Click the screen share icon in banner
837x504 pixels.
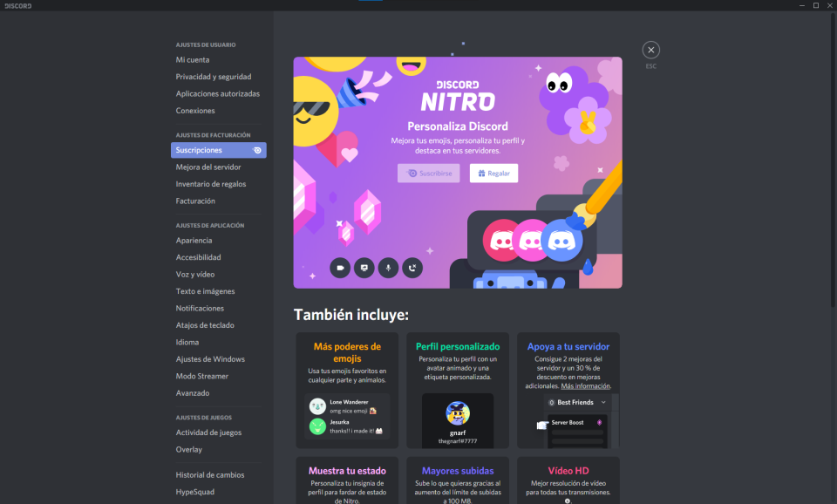pos(364,268)
